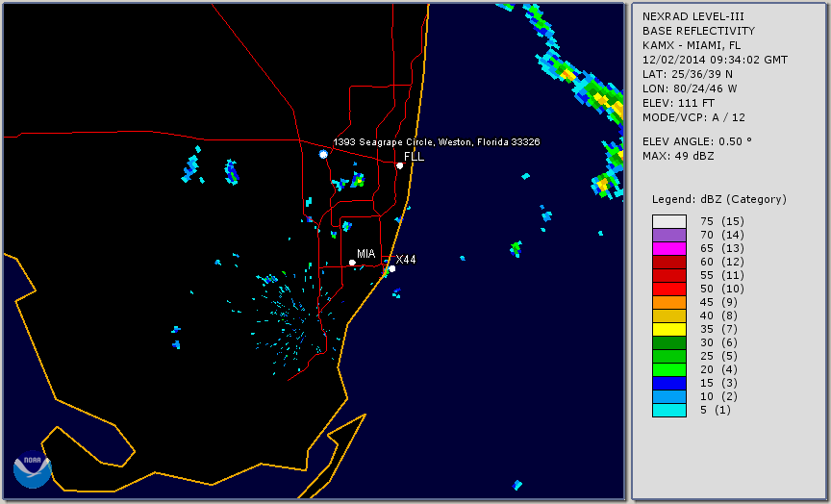Click the '75 (15)' legend value

[721, 221]
